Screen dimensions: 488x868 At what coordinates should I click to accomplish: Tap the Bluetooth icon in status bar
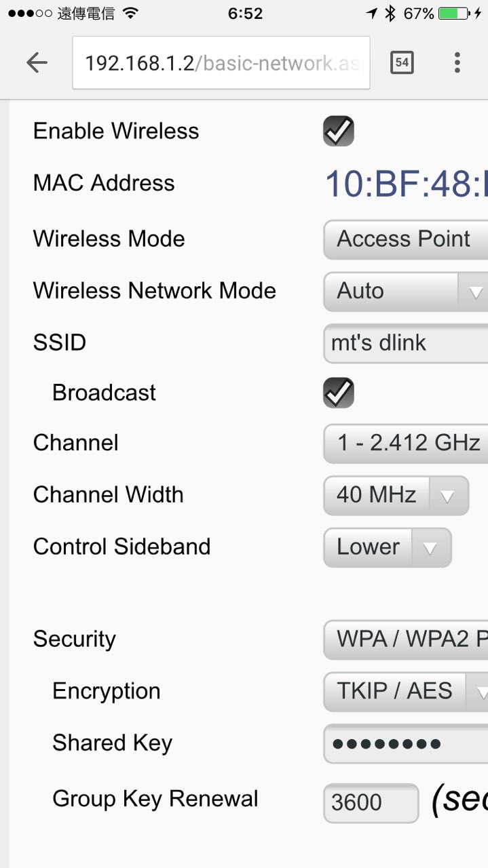click(390, 14)
